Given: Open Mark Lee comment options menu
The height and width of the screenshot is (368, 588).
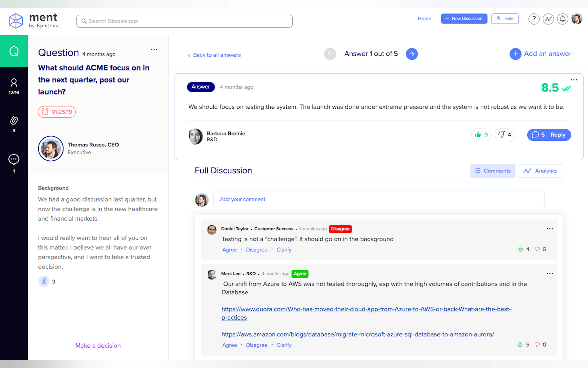Looking at the screenshot, I should [x=550, y=273].
